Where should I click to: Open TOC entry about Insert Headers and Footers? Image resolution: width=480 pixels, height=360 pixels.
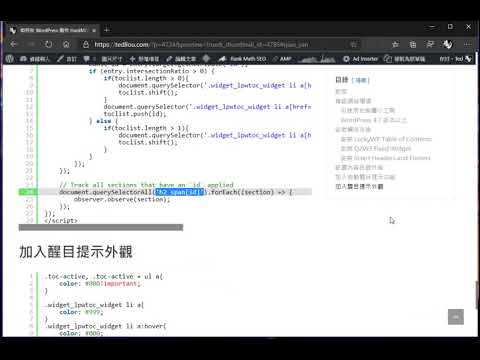[385, 158]
